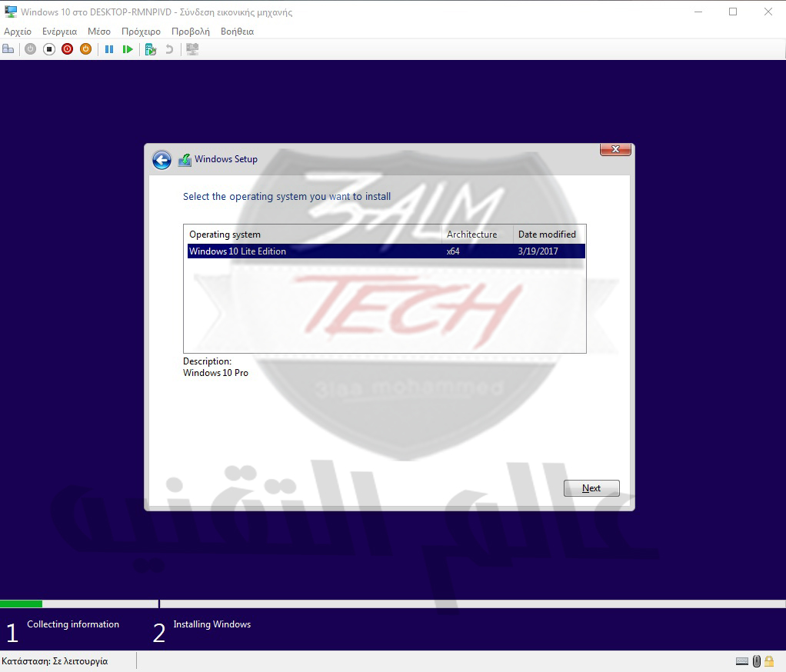
Task: Click the Date modified column header
Action: (549, 234)
